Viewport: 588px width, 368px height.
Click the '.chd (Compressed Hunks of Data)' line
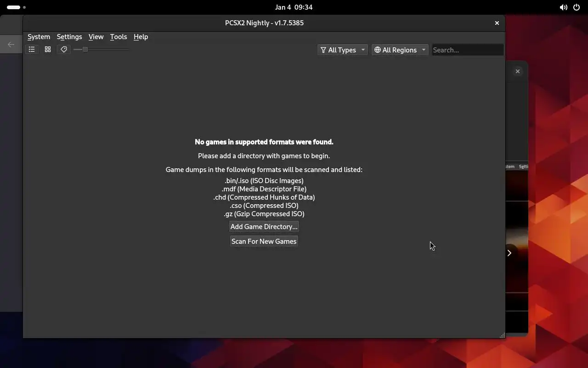coord(264,197)
